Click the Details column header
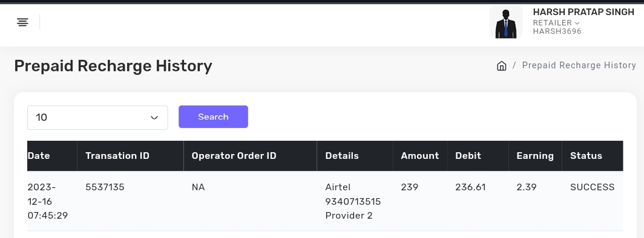Viewport: 644px width, 238px height. click(342, 156)
